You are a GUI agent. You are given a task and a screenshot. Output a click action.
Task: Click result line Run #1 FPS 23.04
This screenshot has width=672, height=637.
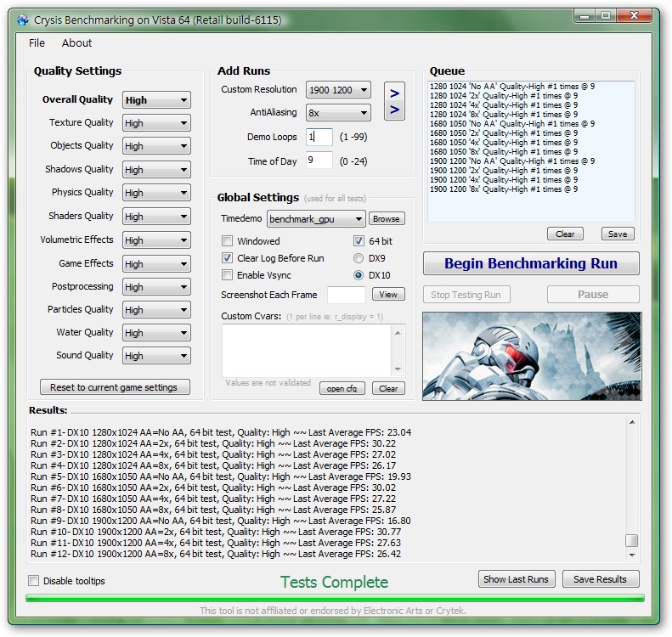coord(221,432)
